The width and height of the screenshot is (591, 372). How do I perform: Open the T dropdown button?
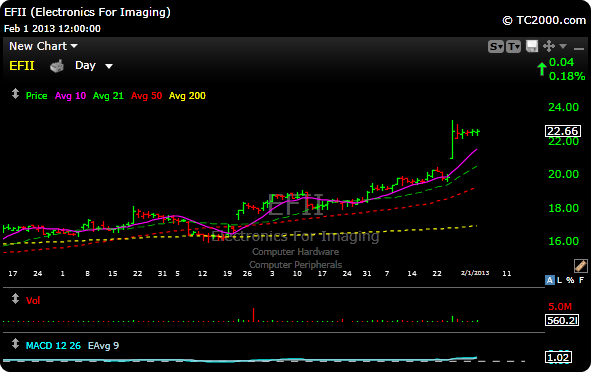[x=513, y=47]
